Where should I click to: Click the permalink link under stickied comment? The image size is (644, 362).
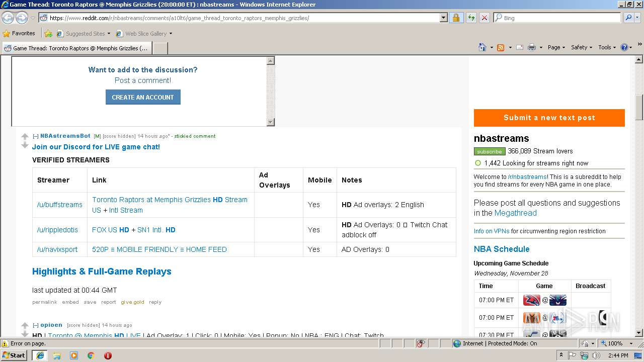click(45, 302)
